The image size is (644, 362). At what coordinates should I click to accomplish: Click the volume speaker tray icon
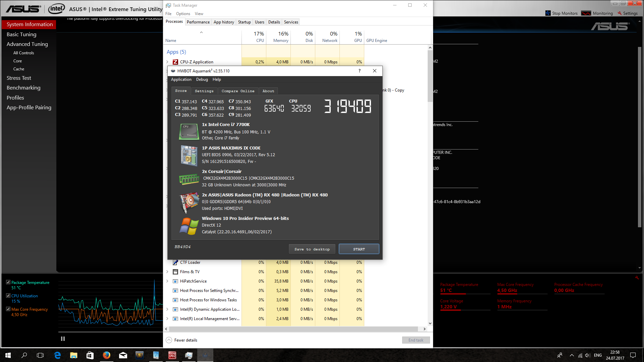click(x=588, y=355)
